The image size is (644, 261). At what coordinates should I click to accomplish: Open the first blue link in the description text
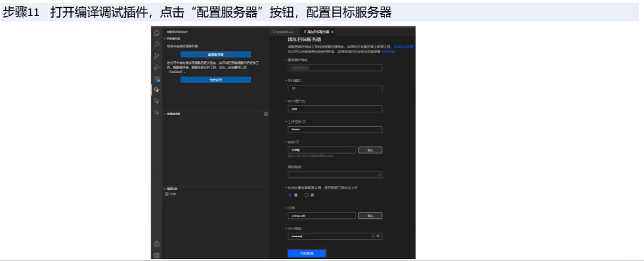pyautogui.click(x=404, y=47)
